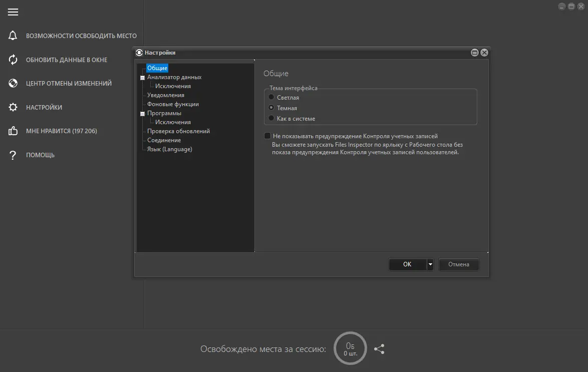Open the ПОМОЩЬ sidebar item
This screenshot has height=372, width=588.
click(40, 155)
